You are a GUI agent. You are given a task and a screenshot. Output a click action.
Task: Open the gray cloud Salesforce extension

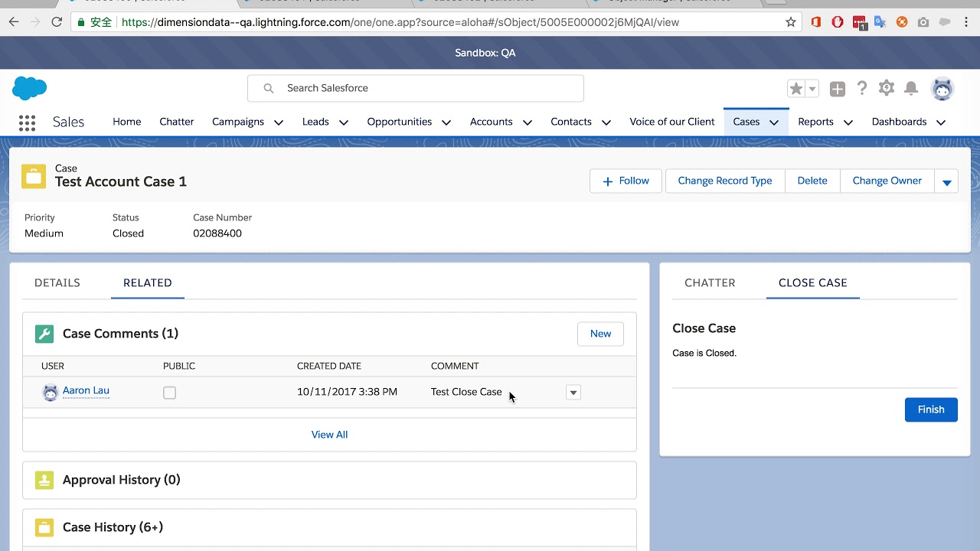945,22
